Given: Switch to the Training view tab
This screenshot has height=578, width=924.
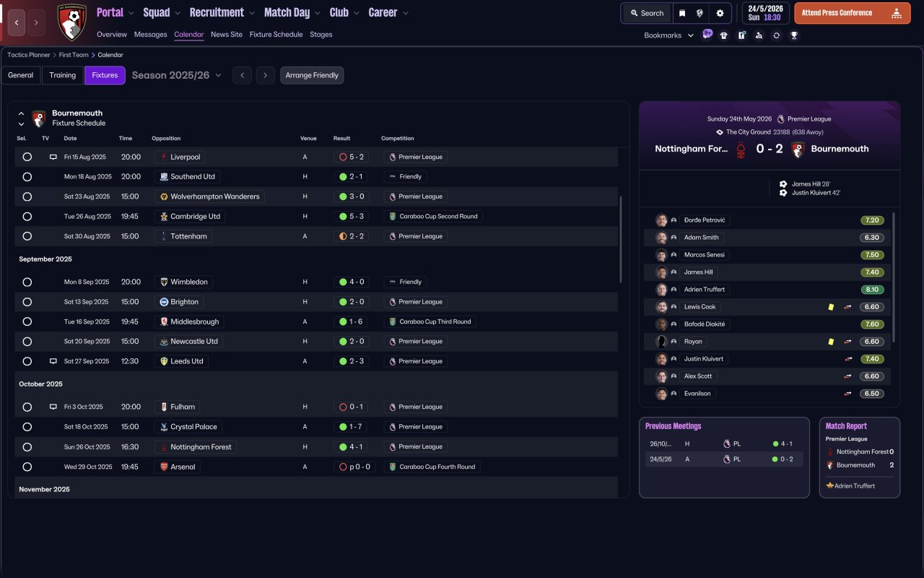Looking at the screenshot, I should (63, 75).
